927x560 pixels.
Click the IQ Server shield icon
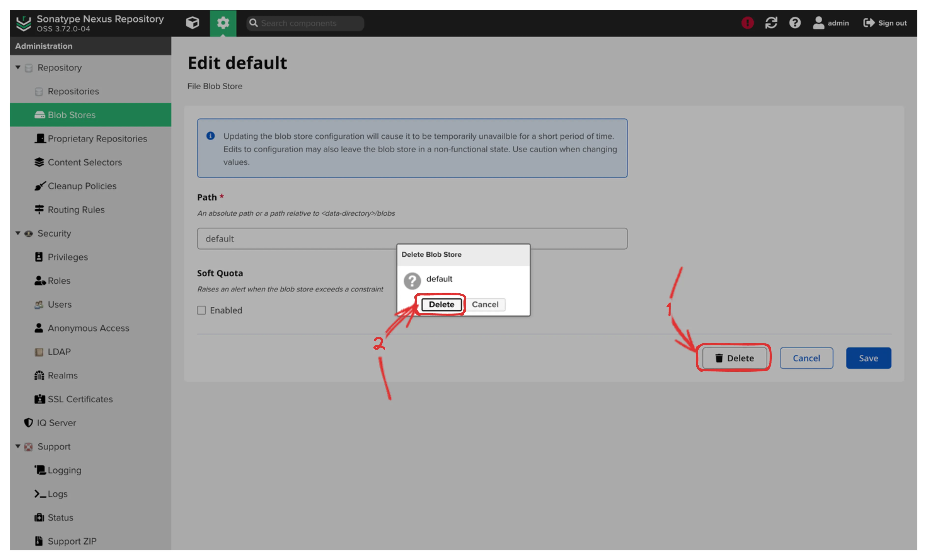[28, 423]
